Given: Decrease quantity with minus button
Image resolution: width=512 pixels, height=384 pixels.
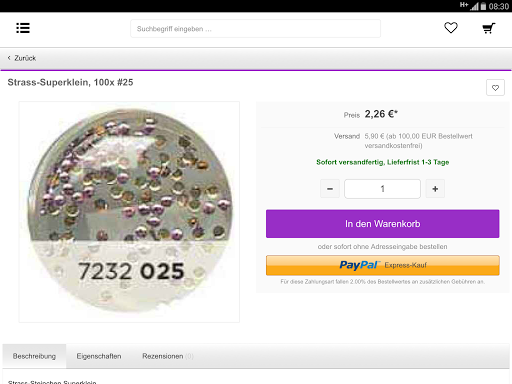Looking at the screenshot, I should pyautogui.click(x=330, y=189).
